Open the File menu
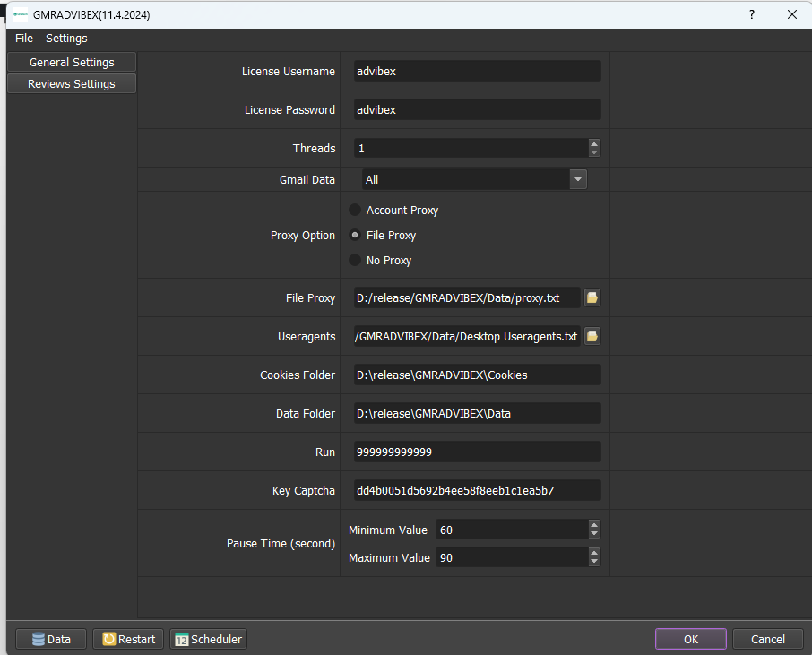 coord(24,38)
